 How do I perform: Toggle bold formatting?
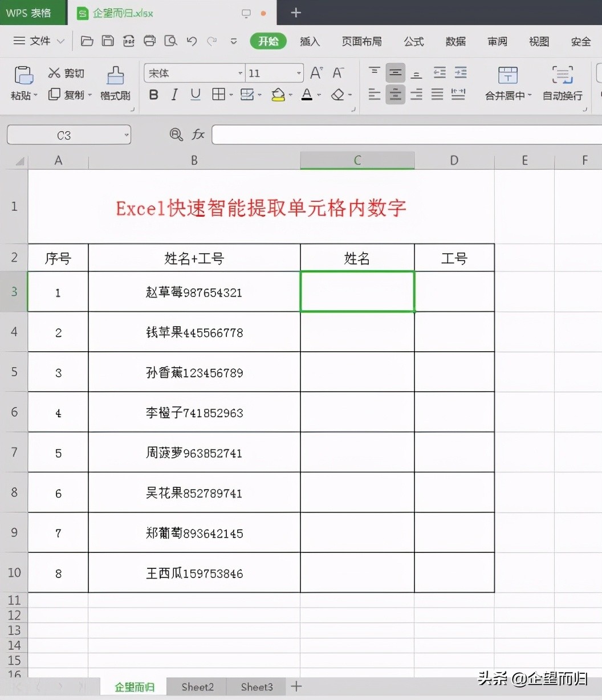click(153, 95)
